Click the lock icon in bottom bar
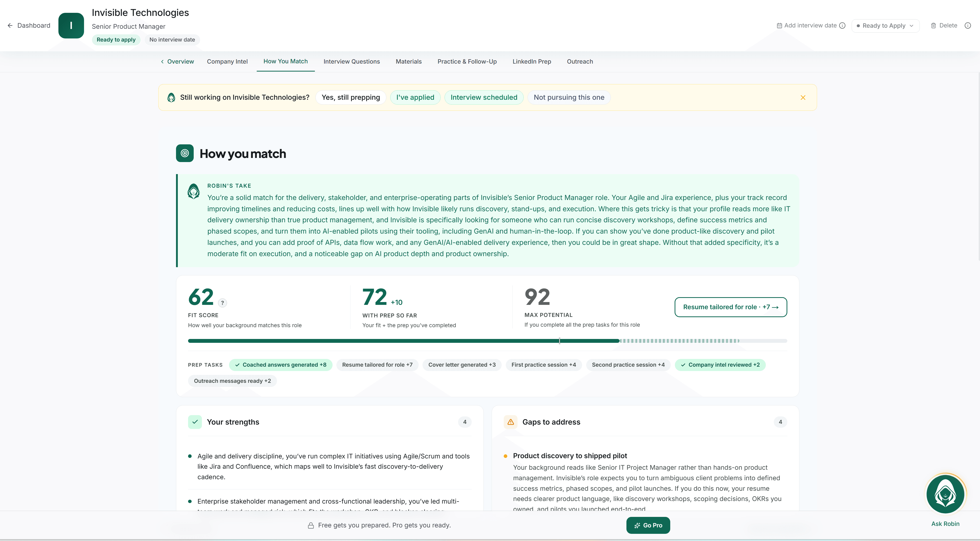 tap(311, 525)
